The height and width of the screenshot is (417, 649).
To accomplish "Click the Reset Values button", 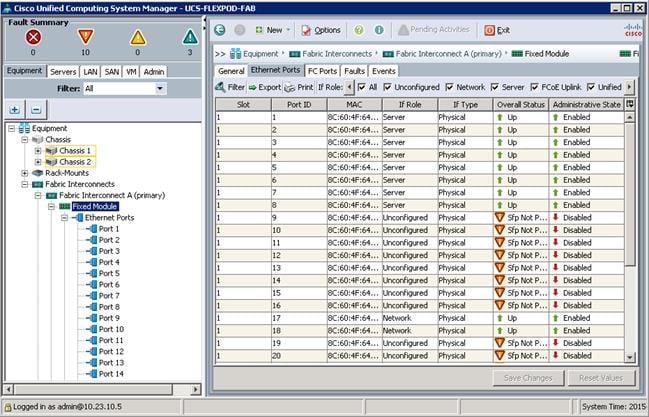I will tap(601, 378).
